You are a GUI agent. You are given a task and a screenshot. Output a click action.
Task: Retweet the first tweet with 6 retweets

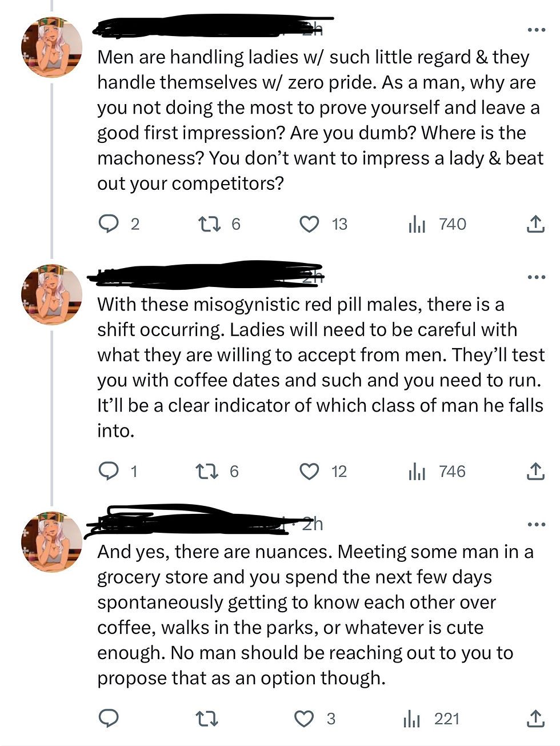pos(209,224)
